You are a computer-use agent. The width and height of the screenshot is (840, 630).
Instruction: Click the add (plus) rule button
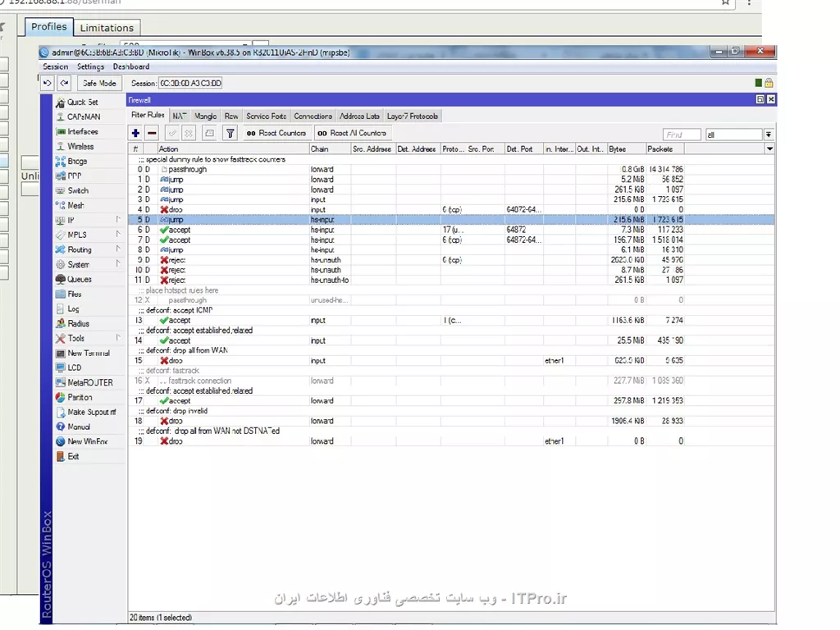tap(135, 134)
